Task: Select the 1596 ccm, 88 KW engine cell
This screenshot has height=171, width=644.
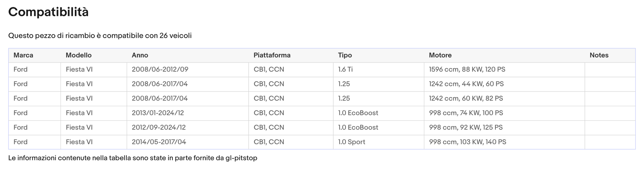Action: point(504,70)
